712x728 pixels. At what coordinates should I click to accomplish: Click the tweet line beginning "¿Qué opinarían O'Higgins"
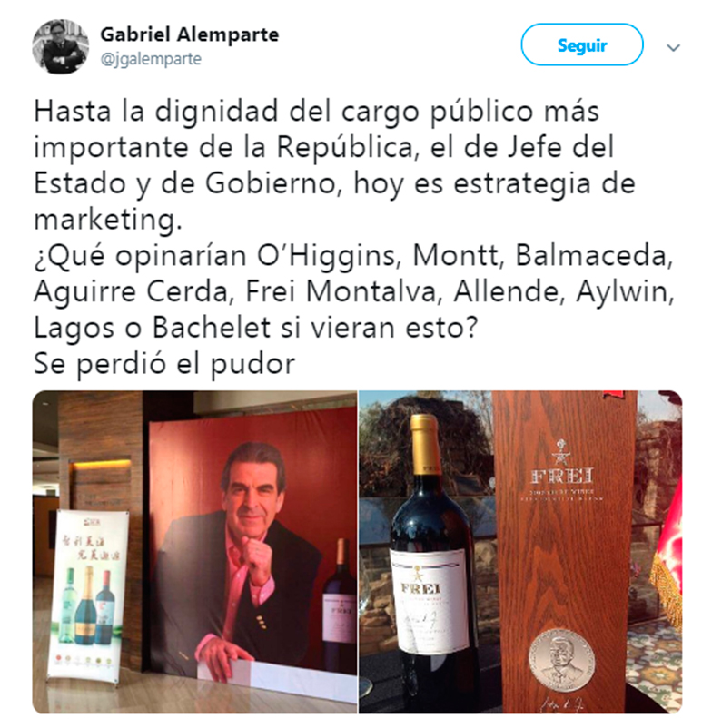(x=354, y=255)
